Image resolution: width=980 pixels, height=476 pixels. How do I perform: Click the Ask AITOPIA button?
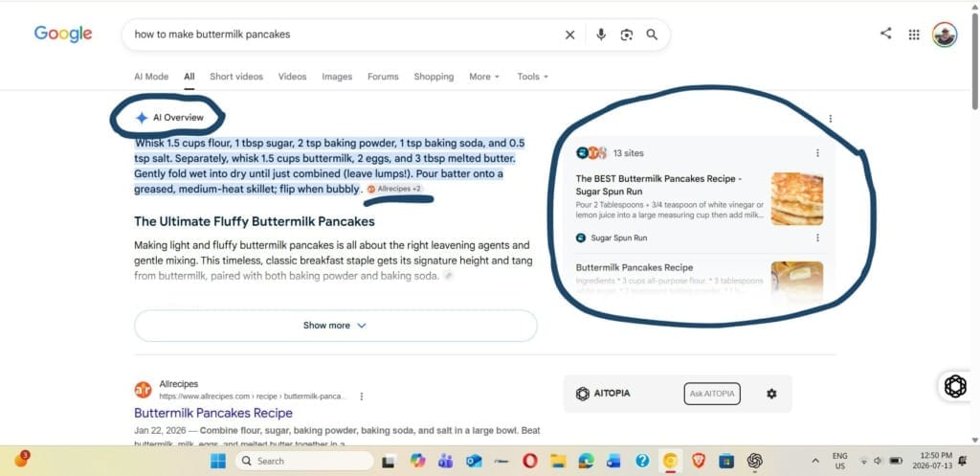(712, 394)
